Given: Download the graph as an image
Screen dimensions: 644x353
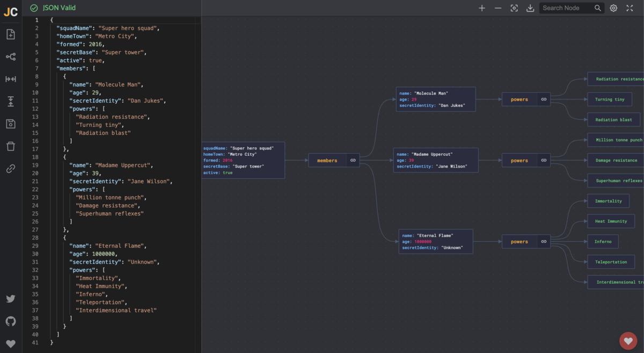Looking at the screenshot, I should click(x=530, y=8).
